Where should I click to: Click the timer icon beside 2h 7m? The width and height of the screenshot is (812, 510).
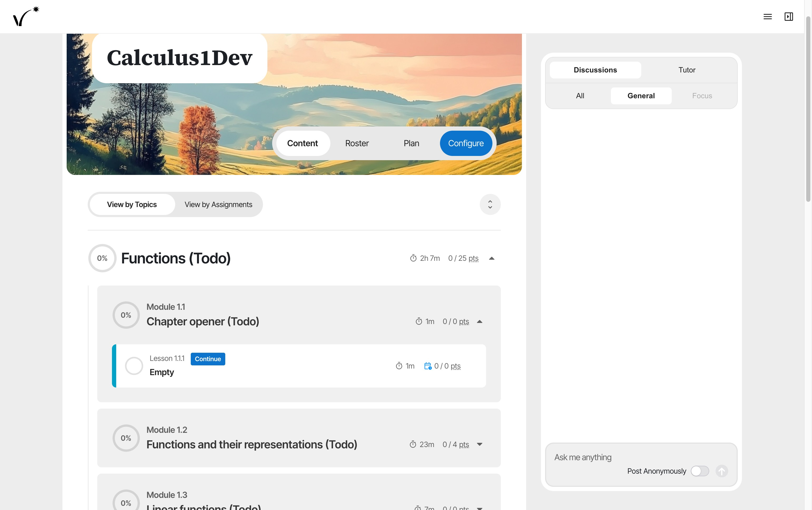413,258
